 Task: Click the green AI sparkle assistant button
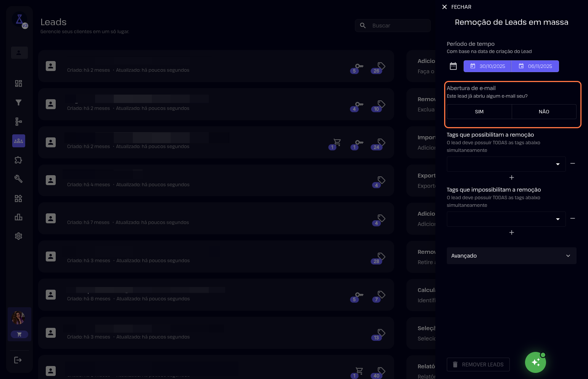(x=535, y=362)
